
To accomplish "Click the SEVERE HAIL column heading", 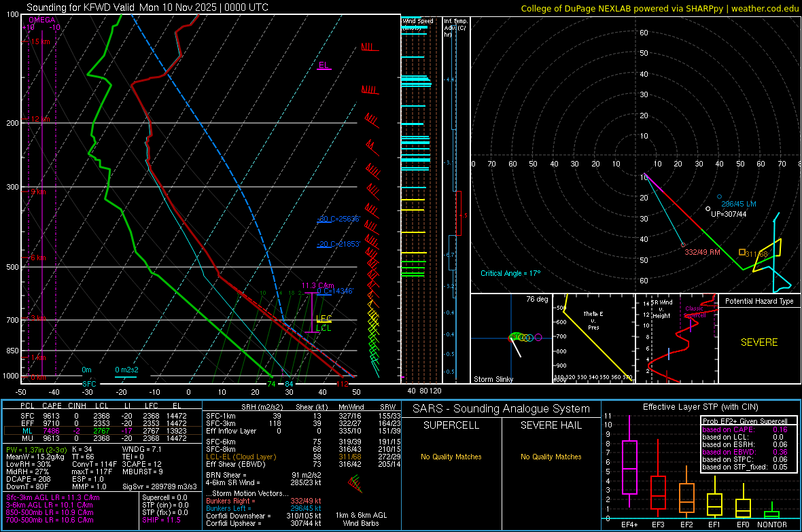I will [551, 425].
